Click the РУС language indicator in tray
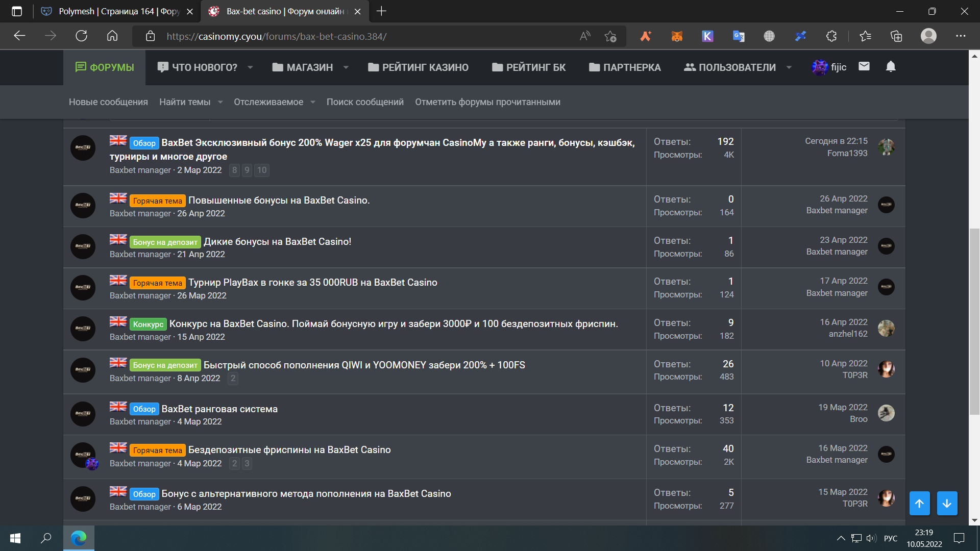 (890, 538)
